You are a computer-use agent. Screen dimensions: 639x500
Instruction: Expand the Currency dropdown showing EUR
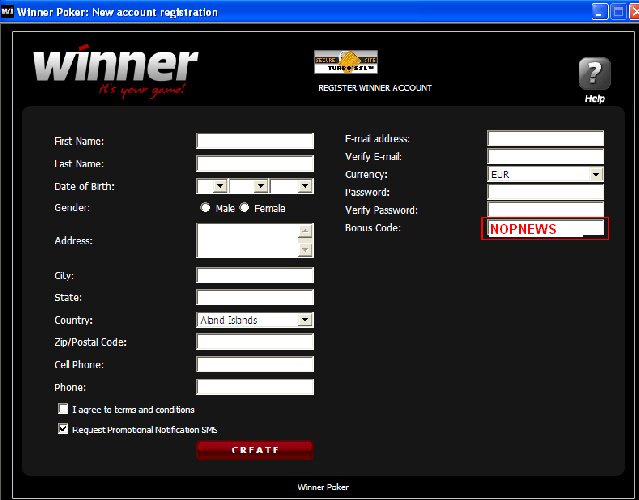596,174
